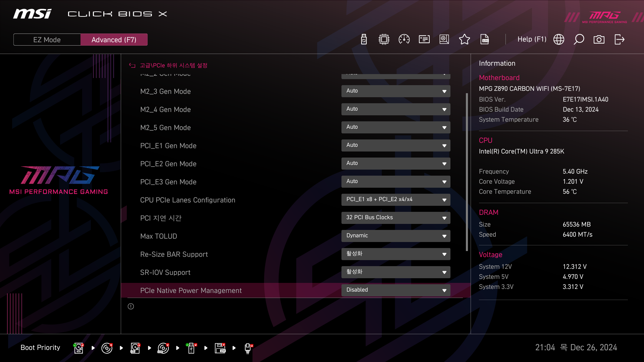Screen dimensions: 644x362
Task: Select the PCI_E3 Gen Mode label
Action: click(168, 182)
